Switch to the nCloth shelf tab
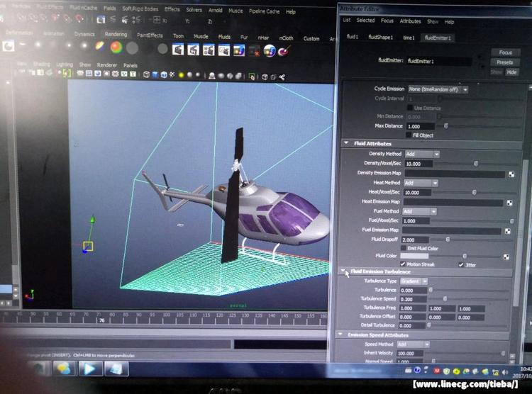The height and width of the screenshot is (394, 532). 286,38
